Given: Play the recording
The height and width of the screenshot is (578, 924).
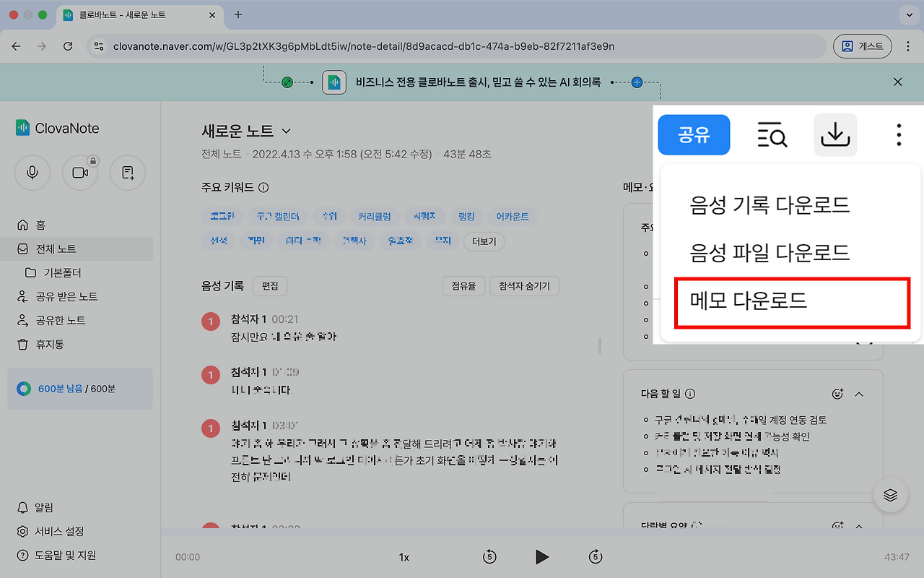Looking at the screenshot, I should coord(541,556).
